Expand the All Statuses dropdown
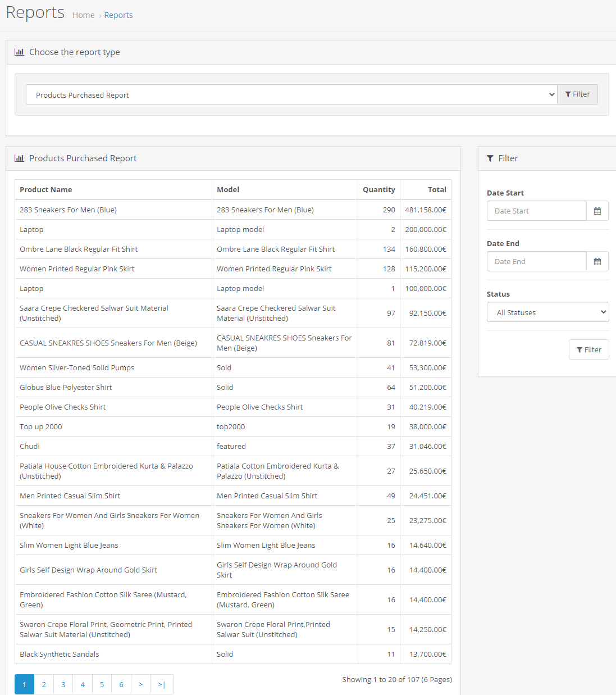The height and width of the screenshot is (695, 616). (x=548, y=312)
